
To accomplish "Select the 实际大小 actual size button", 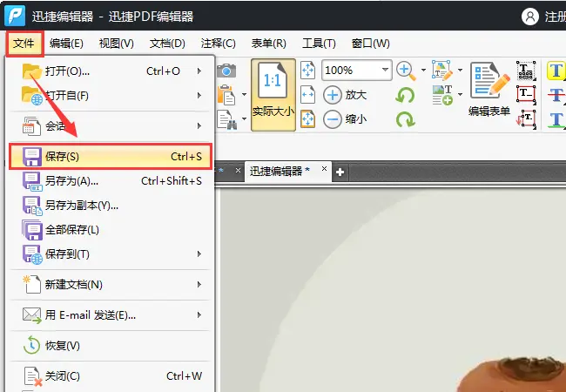I will 273,95.
